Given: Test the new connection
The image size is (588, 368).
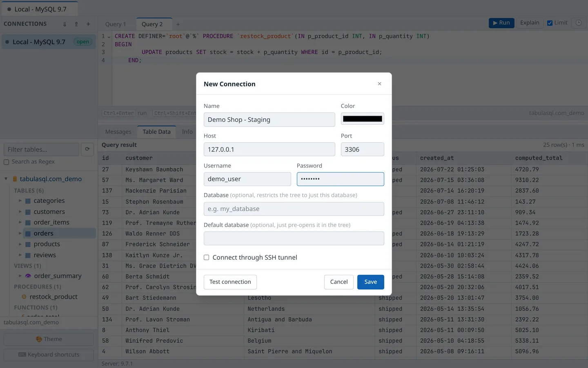Looking at the screenshot, I should [230, 282].
